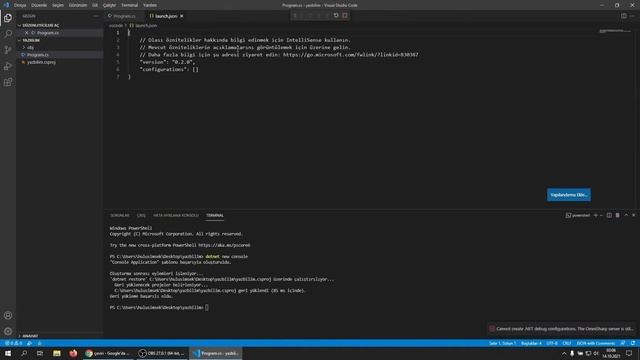Open the Git menu
This screenshot has width=640, height=360.
pos(95,5)
